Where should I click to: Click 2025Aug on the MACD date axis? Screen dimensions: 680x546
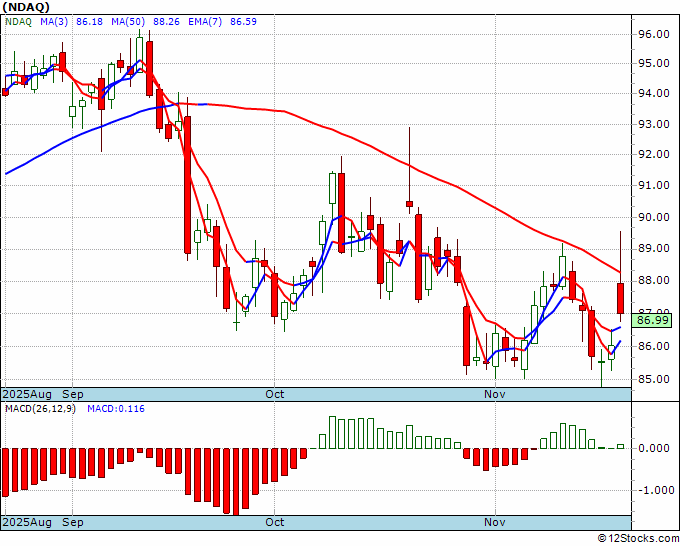click(27, 522)
